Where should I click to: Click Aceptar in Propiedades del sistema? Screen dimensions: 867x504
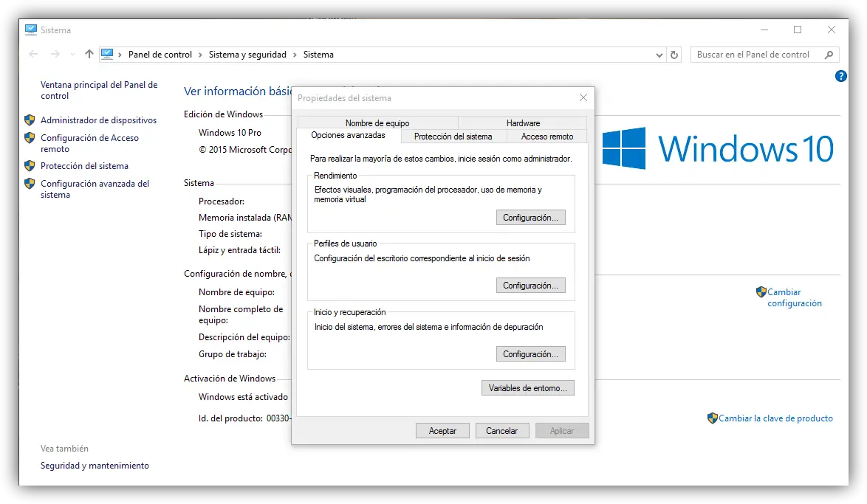click(x=442, y=431)
